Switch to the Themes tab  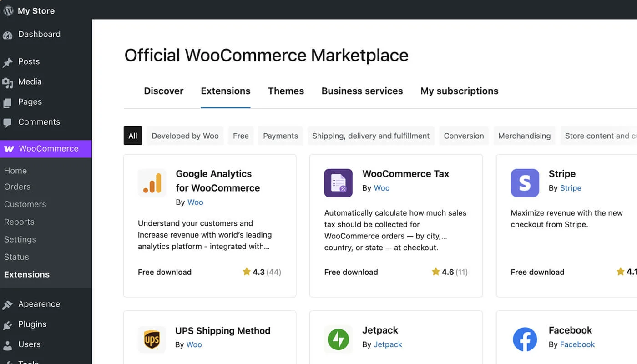coord(286,91)
